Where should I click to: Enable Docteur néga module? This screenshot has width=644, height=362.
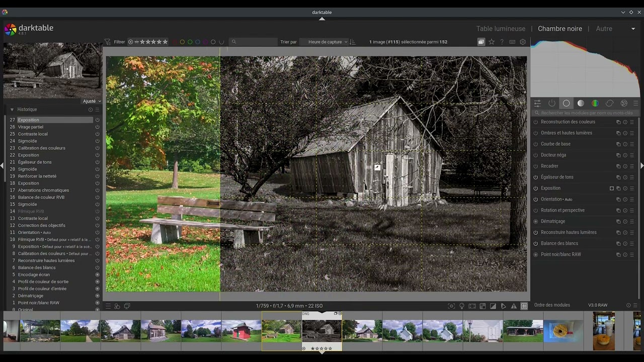click(x=535, y=155)
